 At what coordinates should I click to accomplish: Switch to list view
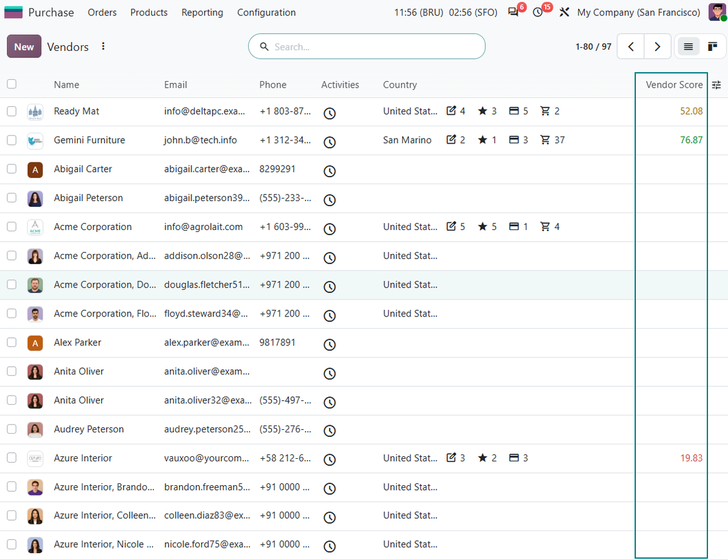688,46
